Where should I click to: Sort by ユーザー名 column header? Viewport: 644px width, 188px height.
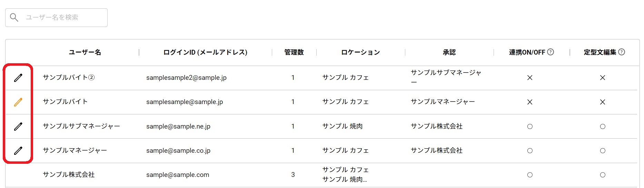pos(85,52)
